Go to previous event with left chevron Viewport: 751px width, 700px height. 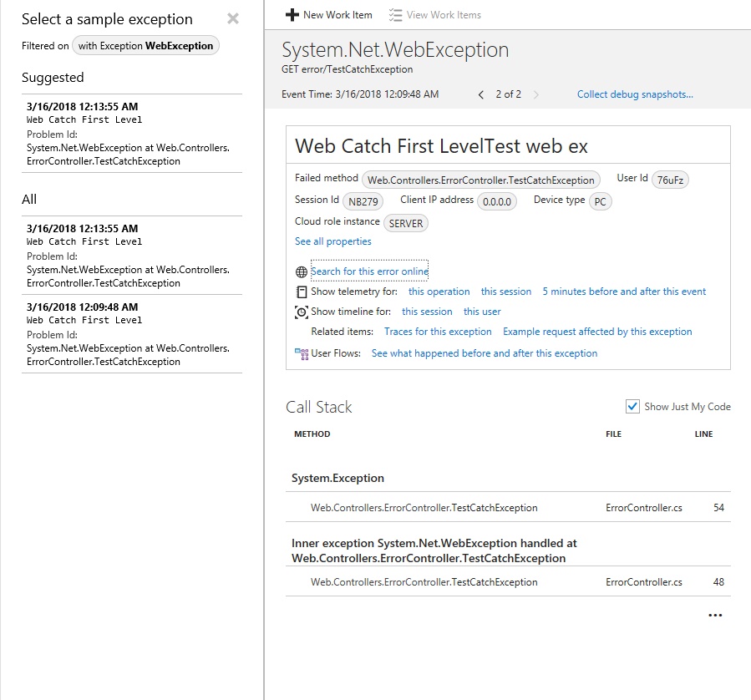480,94
